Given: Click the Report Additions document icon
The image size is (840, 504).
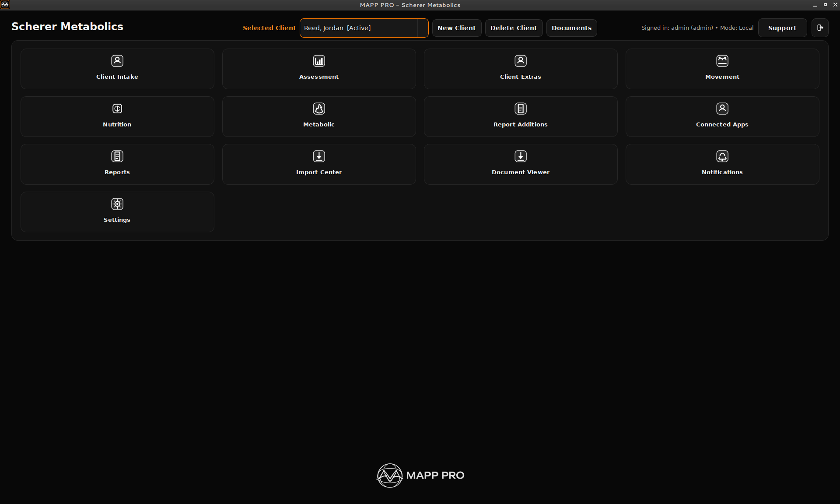Looking at the screenshot, I should pos(521,108).
